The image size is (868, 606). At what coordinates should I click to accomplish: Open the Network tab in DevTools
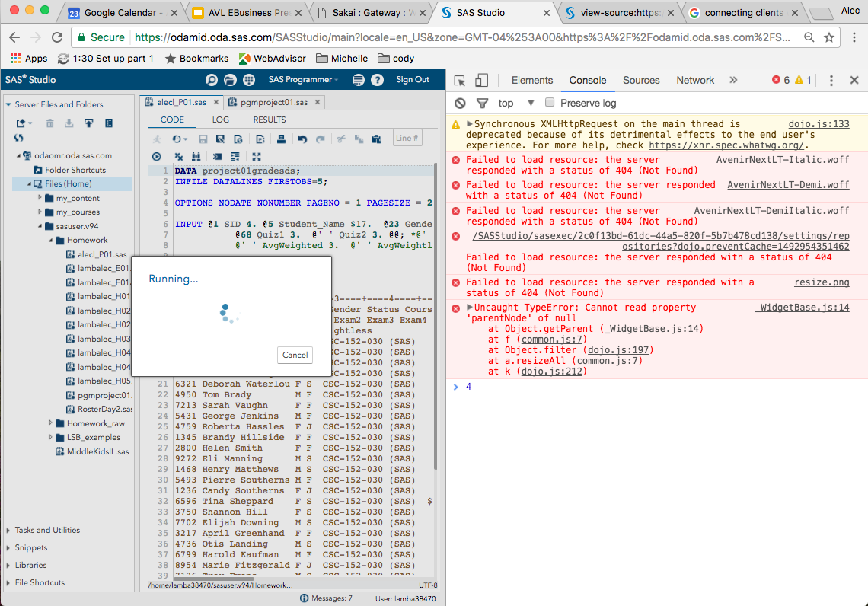click(695, 80)
